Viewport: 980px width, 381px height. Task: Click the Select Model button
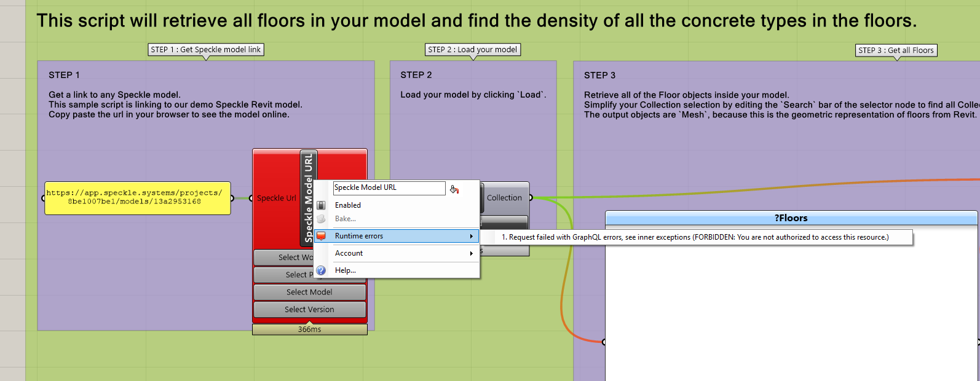point(309,292)
